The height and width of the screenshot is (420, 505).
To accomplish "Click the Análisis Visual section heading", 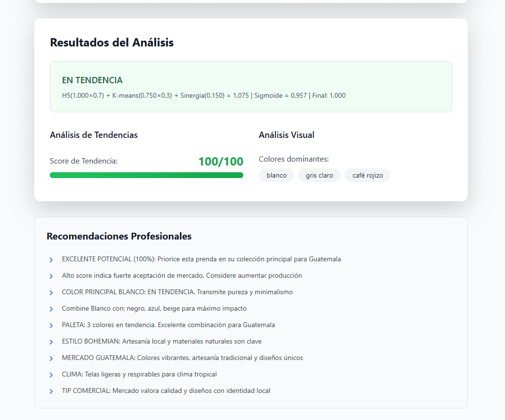I will point(286,135).
